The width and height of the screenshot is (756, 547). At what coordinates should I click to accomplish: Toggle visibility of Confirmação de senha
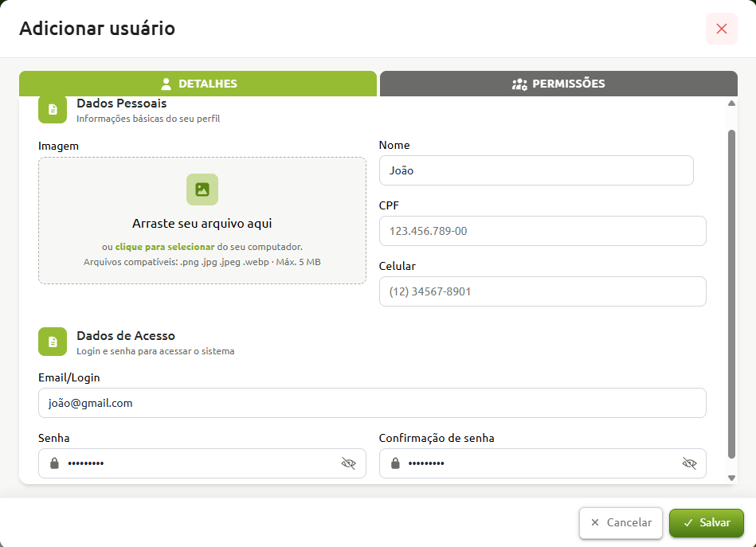click(689, 463)
